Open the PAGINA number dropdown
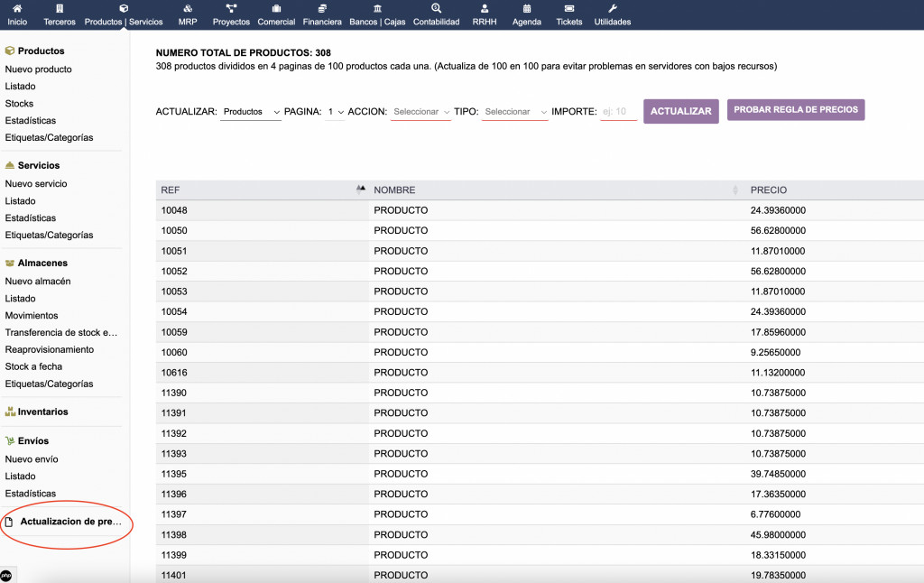Viewport: 924px width, 583px height. [336, 112]
